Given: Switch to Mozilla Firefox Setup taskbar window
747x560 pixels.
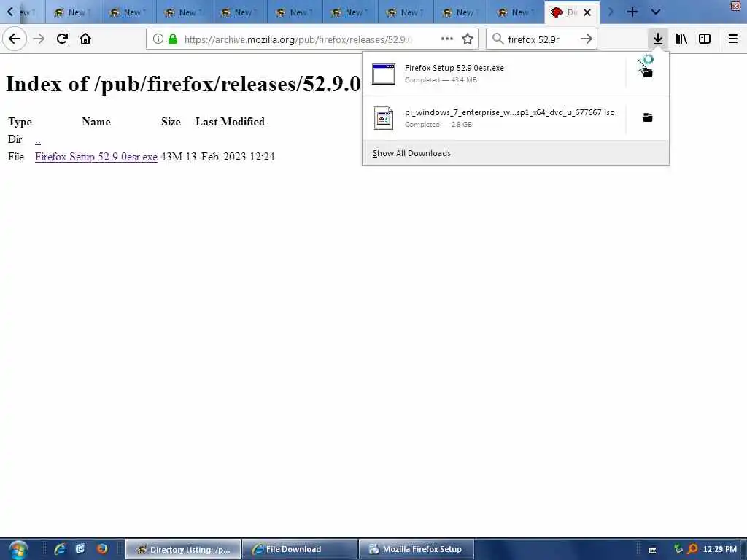Looking at the screenshot, I should click(417, 550).
